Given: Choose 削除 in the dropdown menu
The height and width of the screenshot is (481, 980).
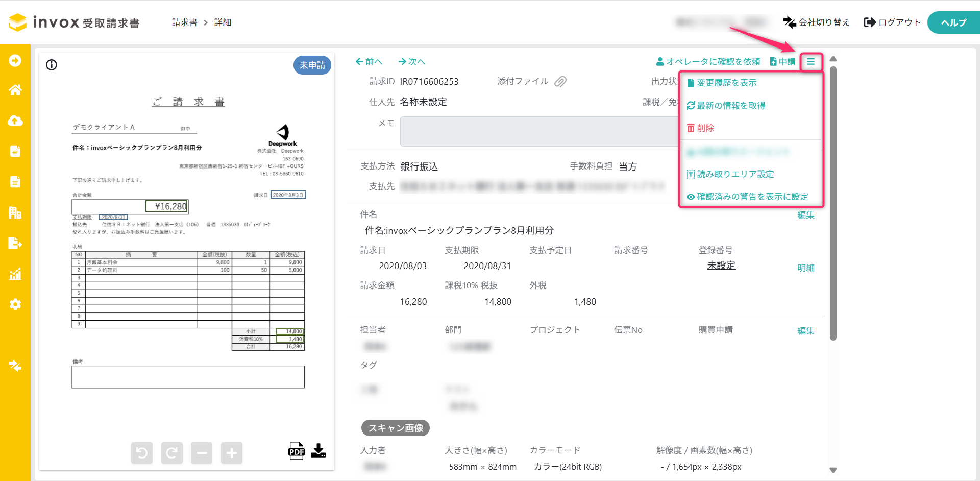Looking at the screenshot, I should click(705, 128).
